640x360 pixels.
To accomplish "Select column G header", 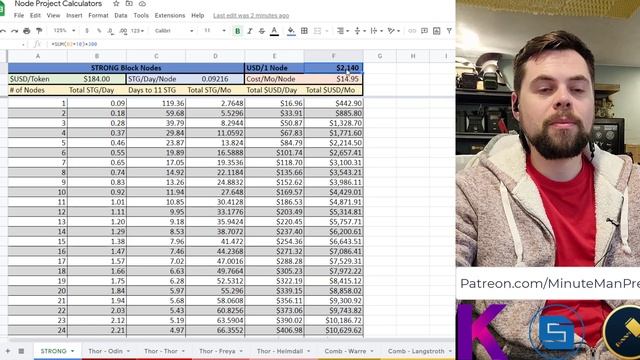I will tap(380, 56).
